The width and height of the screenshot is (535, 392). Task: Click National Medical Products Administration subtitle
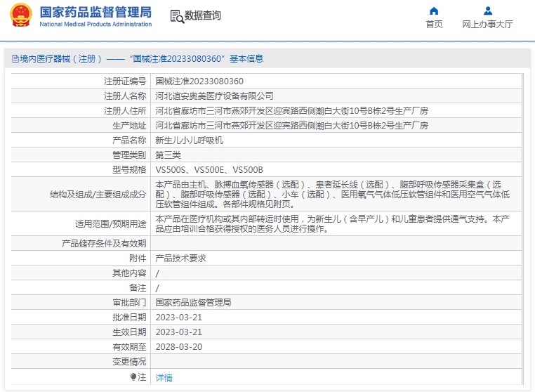coord(95,25)
